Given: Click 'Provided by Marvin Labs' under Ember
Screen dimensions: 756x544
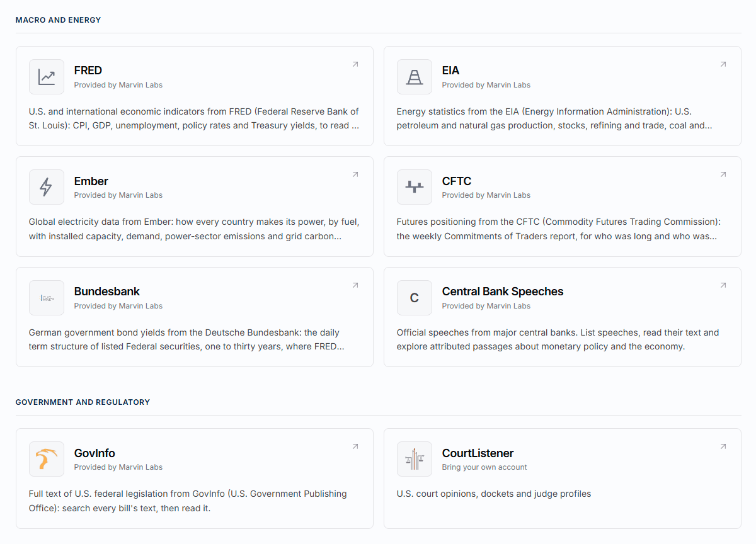Looking at the screenshot, I should point(118,195).
